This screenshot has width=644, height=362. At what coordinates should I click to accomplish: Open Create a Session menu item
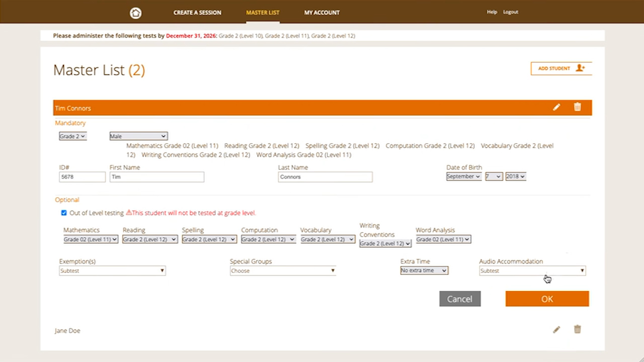point(197,13)
